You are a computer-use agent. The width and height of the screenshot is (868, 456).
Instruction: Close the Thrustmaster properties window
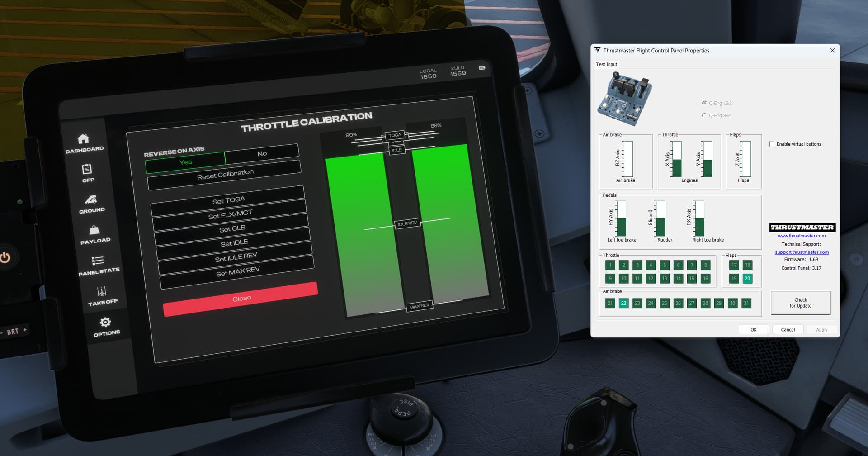(x=832, y=51)
